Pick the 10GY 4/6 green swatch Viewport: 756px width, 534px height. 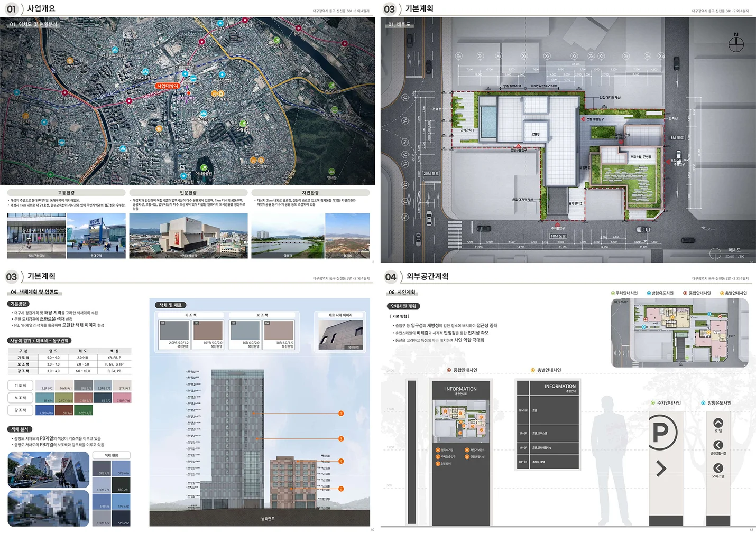83,410
